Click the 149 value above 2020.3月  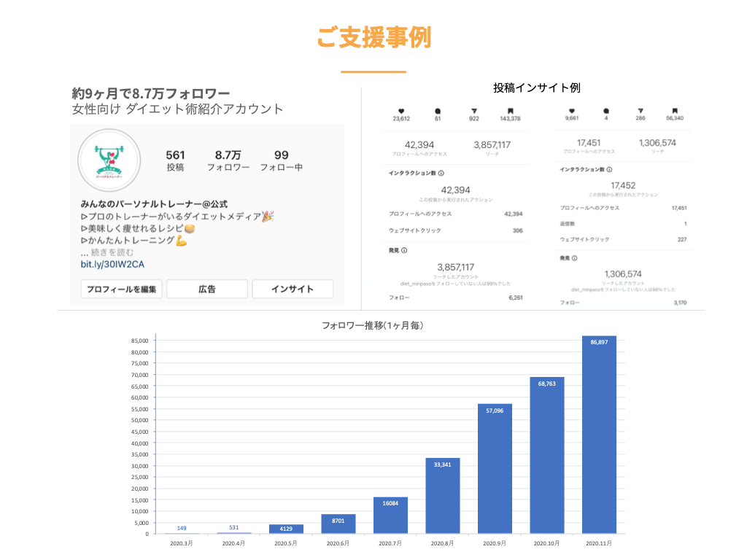point(182,528)
